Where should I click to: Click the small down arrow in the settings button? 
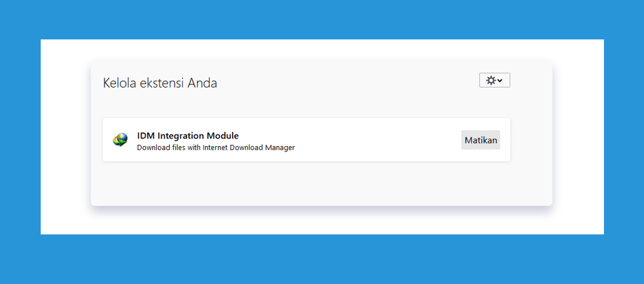point(500,81)
